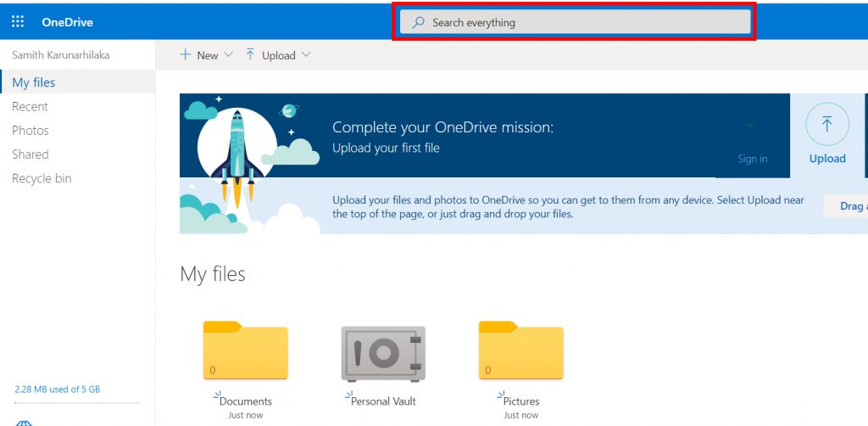
Task: Open the Documents folder icon
Action: pyautogui.click(x=245, y=350)
